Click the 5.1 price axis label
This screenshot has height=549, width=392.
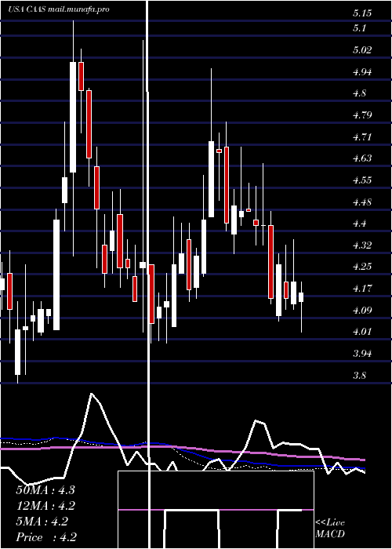359,28
